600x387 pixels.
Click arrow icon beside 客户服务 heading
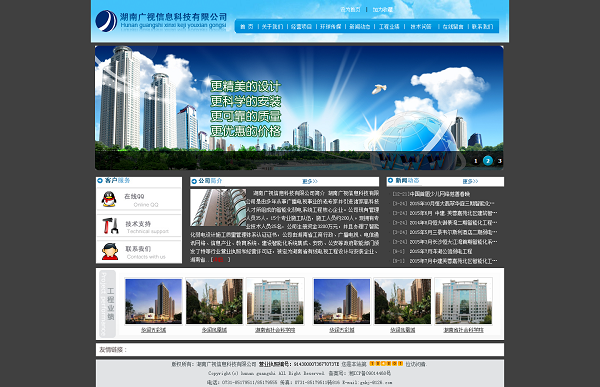point(100,180)
